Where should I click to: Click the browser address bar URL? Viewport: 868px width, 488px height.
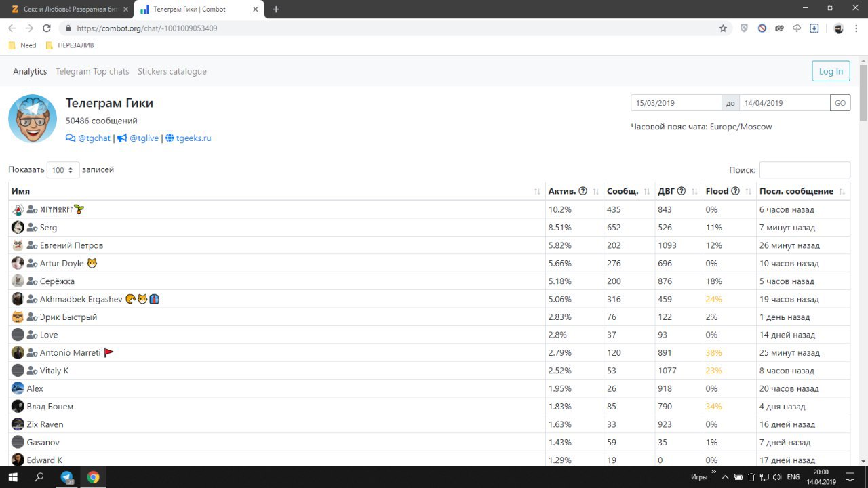(x=147, y=28)
